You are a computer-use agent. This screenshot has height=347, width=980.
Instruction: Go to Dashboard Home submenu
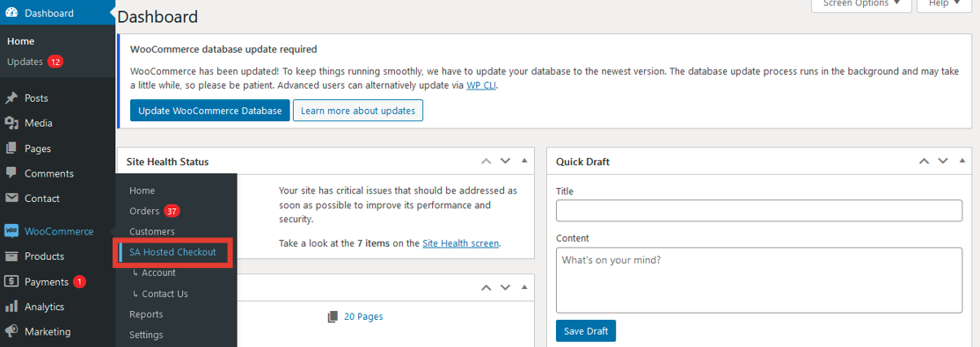click(20, 41)
